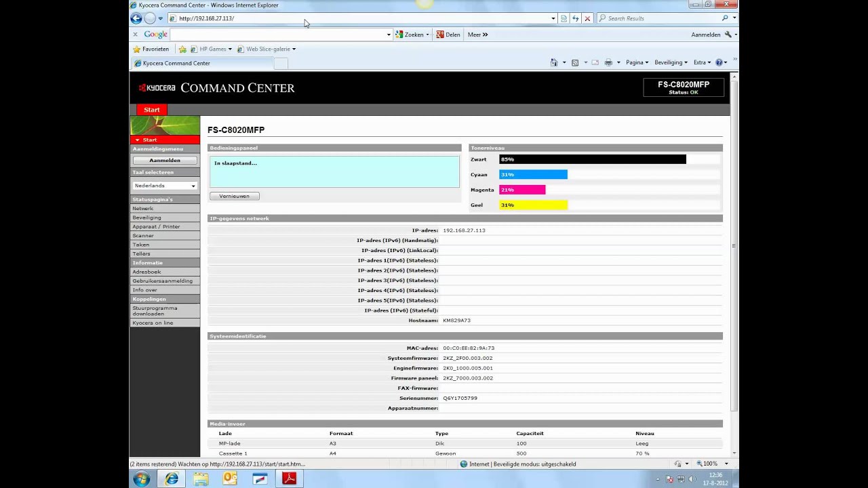The image size is (868, 488).
Task: Click the IE printer icon
Action: (608, 62)
